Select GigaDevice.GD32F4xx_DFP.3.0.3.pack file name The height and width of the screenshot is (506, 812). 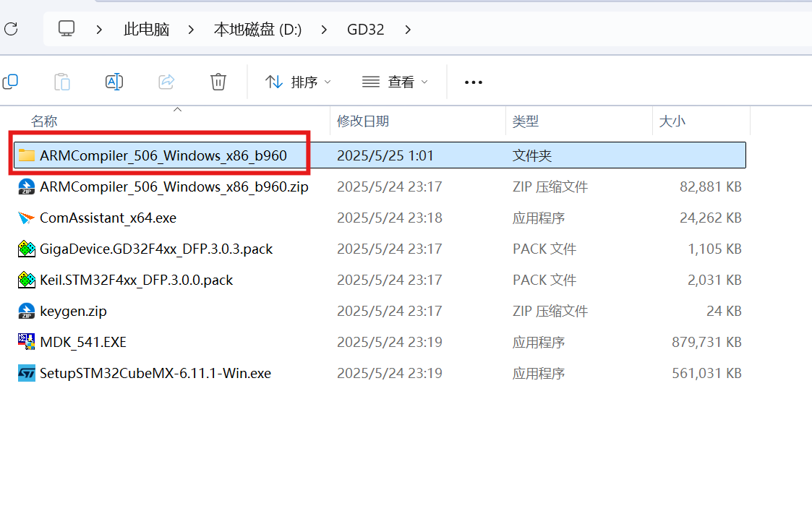tap(156, 249)
